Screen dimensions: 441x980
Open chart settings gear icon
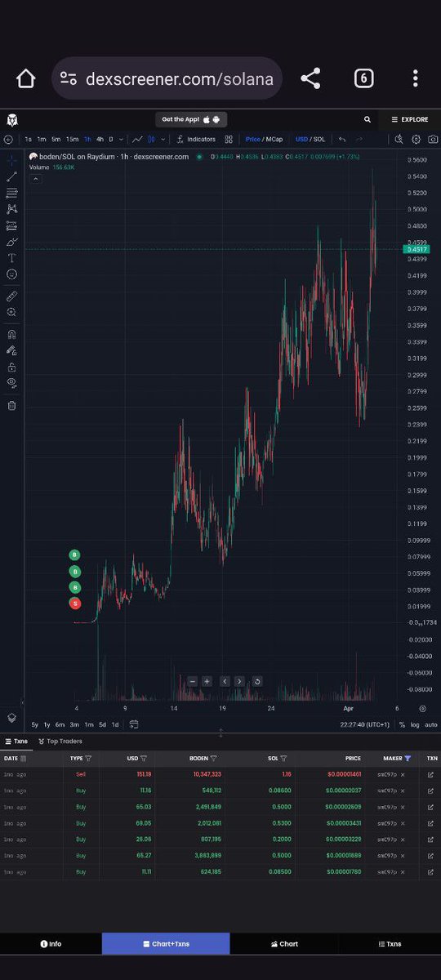pos(416,140)
